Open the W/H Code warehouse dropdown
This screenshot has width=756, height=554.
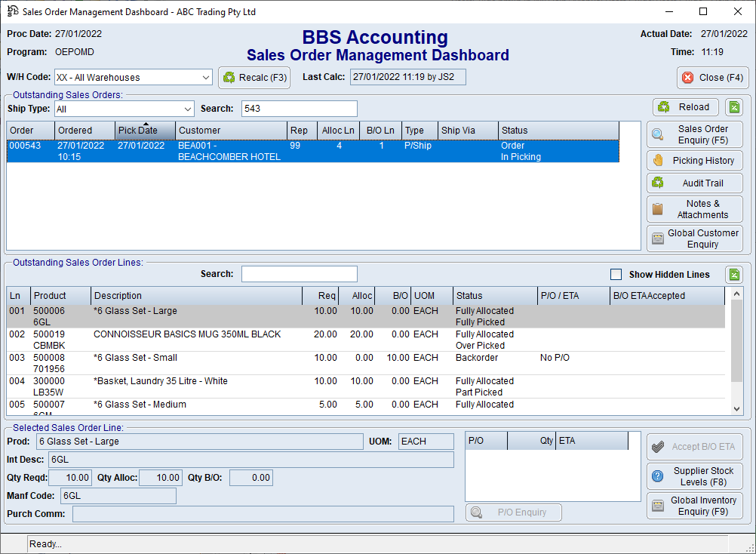(204, 76)
